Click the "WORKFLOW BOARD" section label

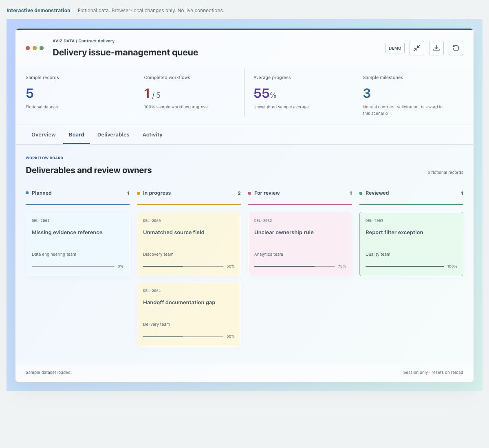coord(44,158)
